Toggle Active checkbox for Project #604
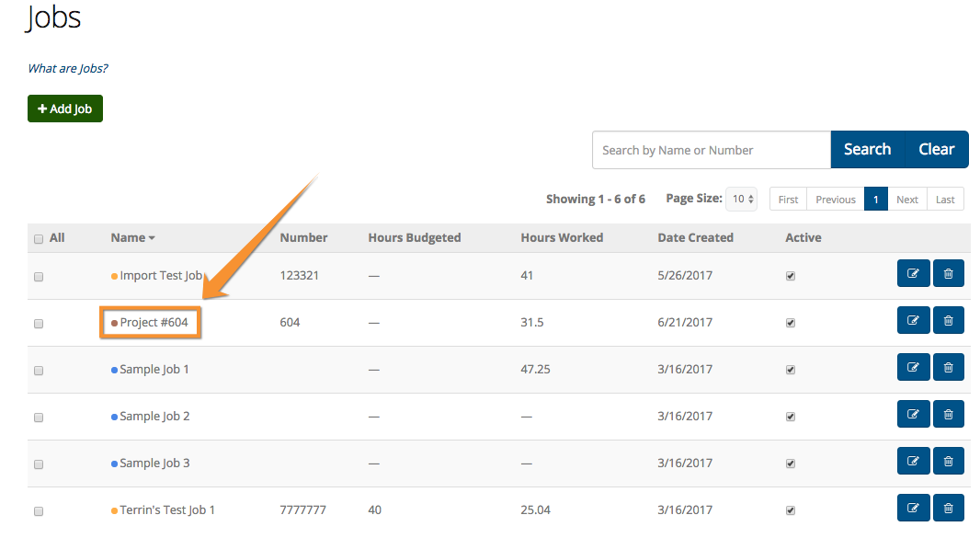The image size is (980, 538). pyautogui.click(x=791, y=323)
